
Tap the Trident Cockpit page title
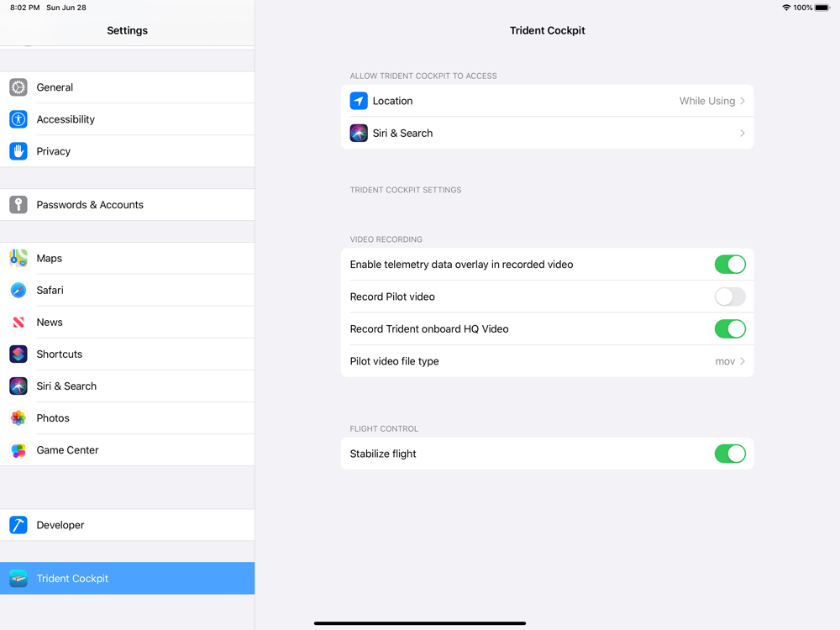[547, 30]
